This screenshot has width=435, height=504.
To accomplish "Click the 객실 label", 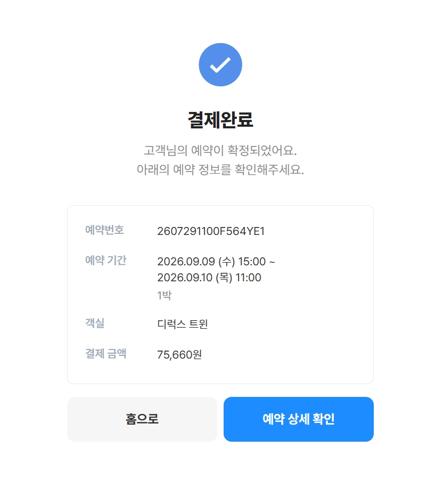I will (x=95, y=323).
